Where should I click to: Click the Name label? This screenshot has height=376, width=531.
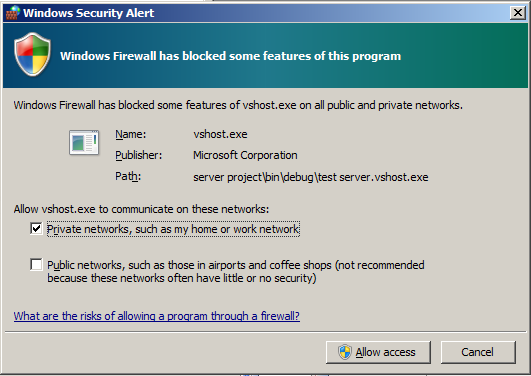tap(131, 134)
